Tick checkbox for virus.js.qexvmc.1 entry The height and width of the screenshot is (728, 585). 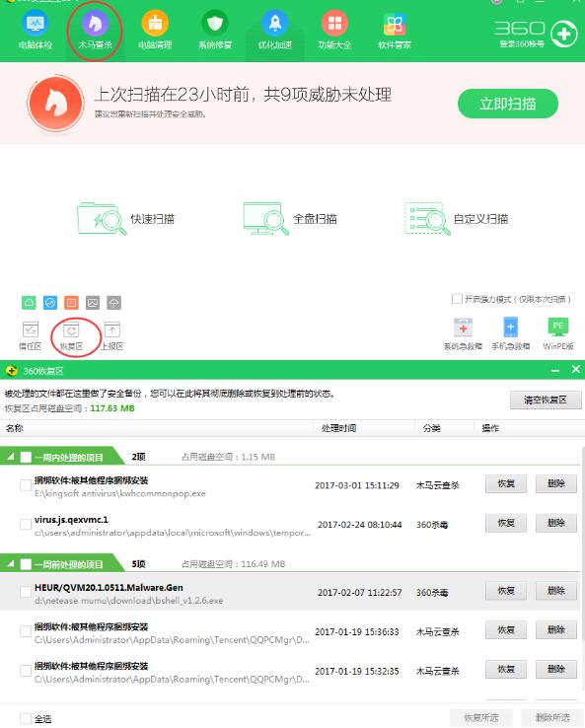tap(26, 524)
